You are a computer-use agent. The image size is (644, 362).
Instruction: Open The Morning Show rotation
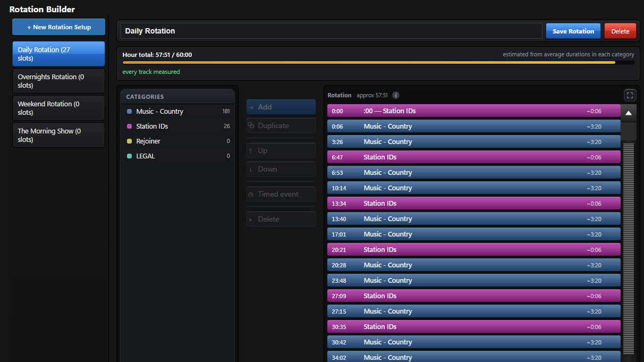tap(59, 135)
